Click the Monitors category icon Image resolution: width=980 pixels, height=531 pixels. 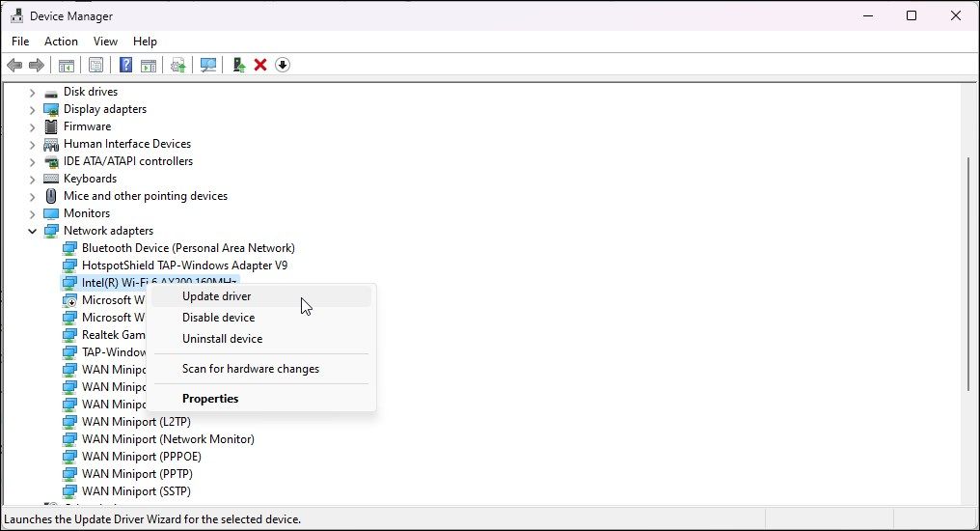coord(50,213)
